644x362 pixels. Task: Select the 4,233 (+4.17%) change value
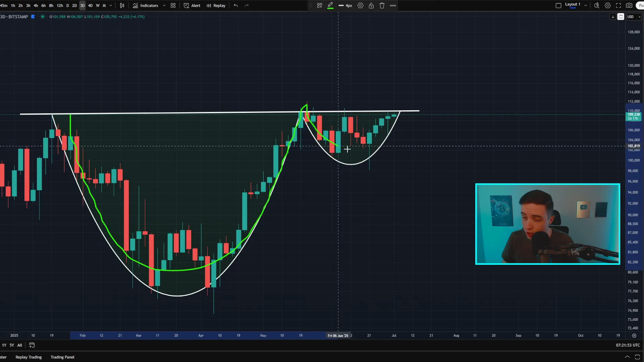[131, 17]
